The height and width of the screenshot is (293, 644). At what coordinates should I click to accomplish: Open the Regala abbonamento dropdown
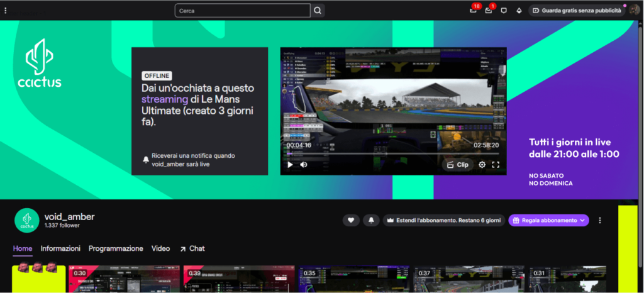(548, 220)
